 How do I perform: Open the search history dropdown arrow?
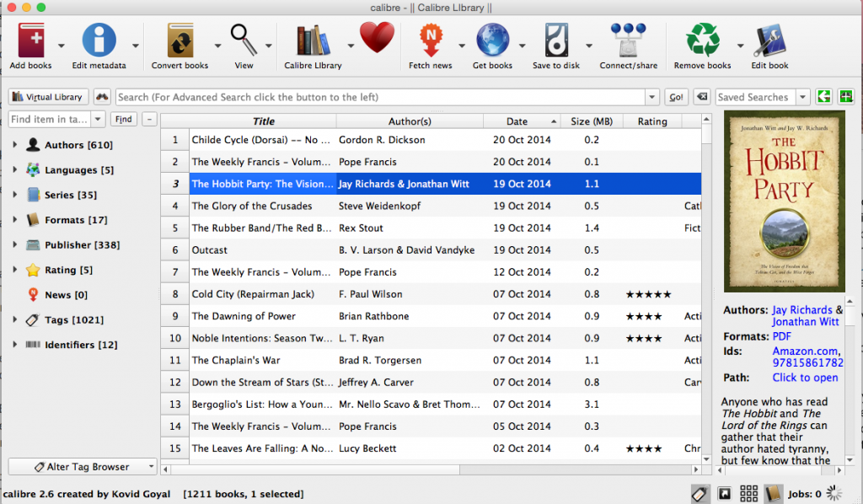tap(651, 98)
